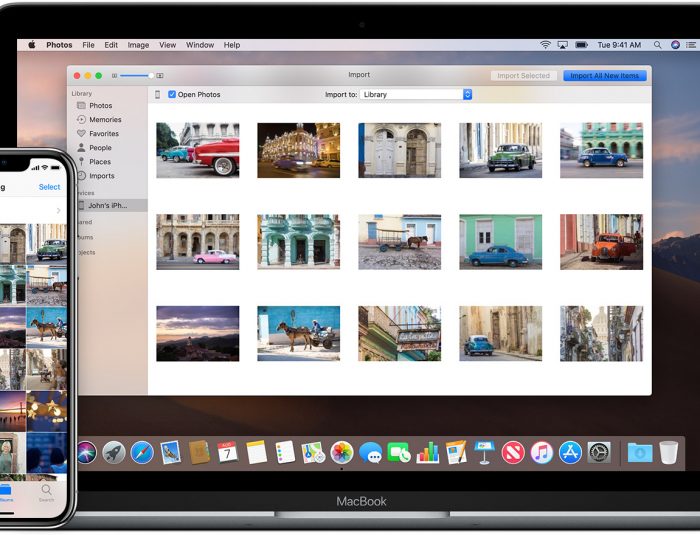Select red classic car photo thumbnail
The image size is (700, 535).
198,150
